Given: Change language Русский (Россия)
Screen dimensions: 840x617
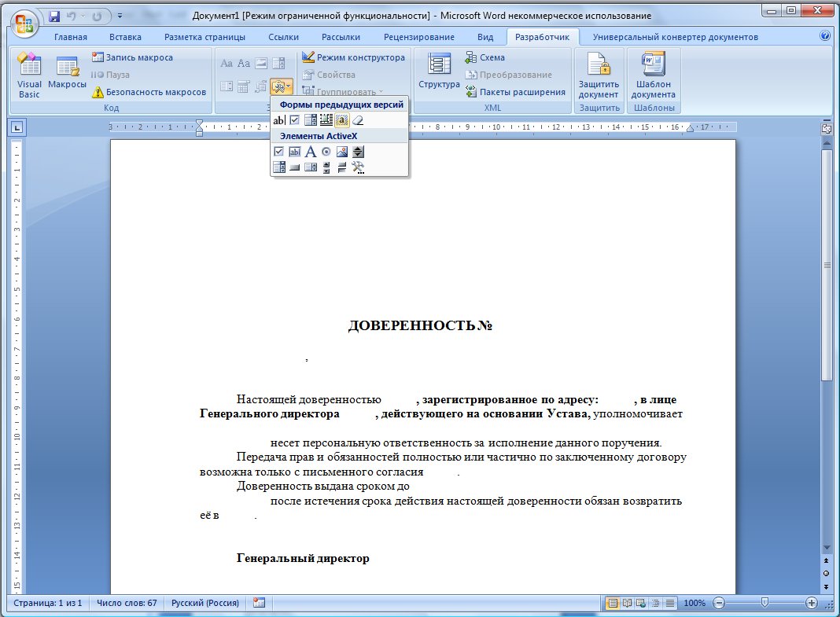Looking at the screenshot, I should tap(204, 603).
